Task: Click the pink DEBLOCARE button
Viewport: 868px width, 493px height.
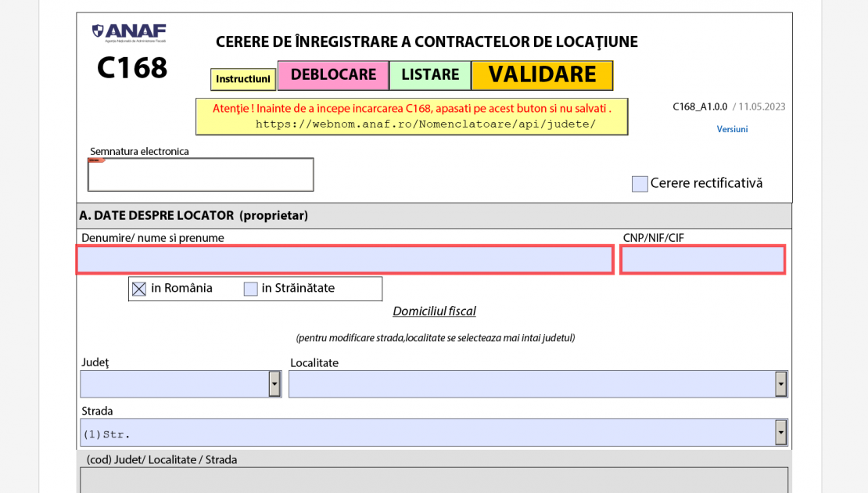Action: pyautogui.click(x=333, y=75)
